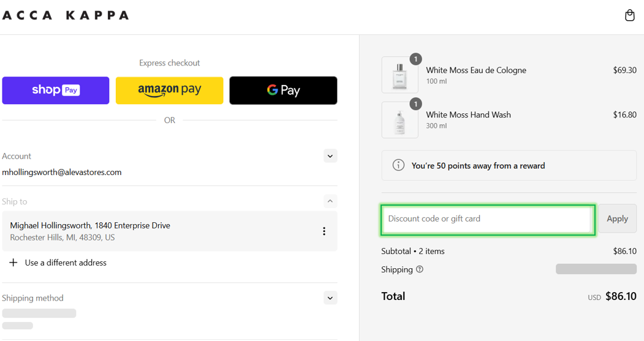Open White Moss Hand Wash thumbnail
This screenshot has height=341, width=644.
(400, 120)
